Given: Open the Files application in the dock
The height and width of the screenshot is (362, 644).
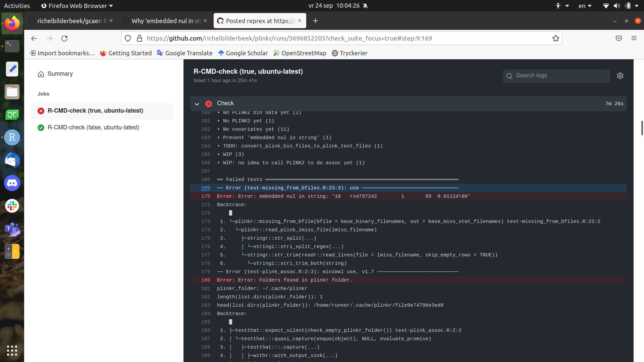Looking at the screenshot, I should pyautogui.click(x=12, y=92).
